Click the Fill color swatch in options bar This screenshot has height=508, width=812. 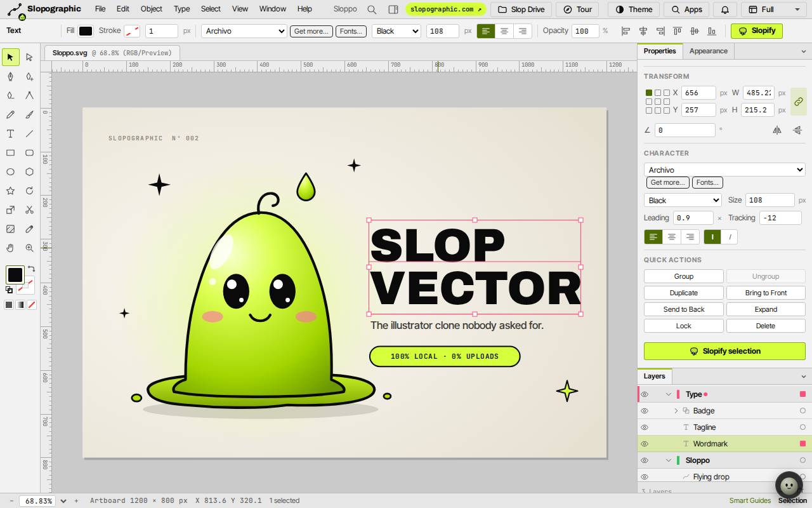[86, 31]
